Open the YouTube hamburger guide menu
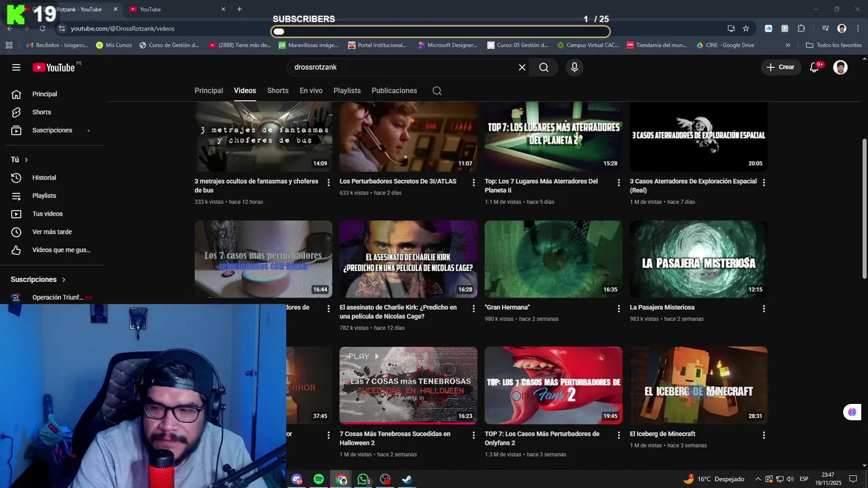This screenshot has height=488, width=868. [x=16, y=67]
